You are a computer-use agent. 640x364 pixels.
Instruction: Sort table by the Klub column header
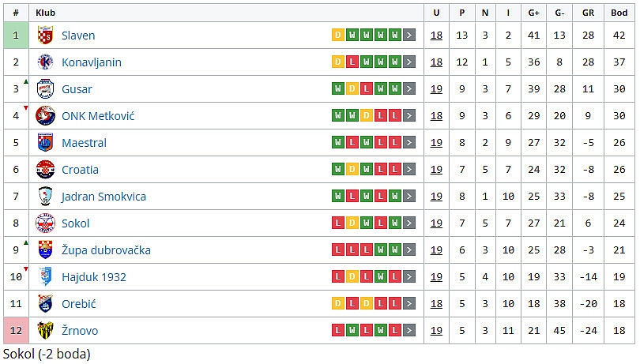click(x=45, y=13)
